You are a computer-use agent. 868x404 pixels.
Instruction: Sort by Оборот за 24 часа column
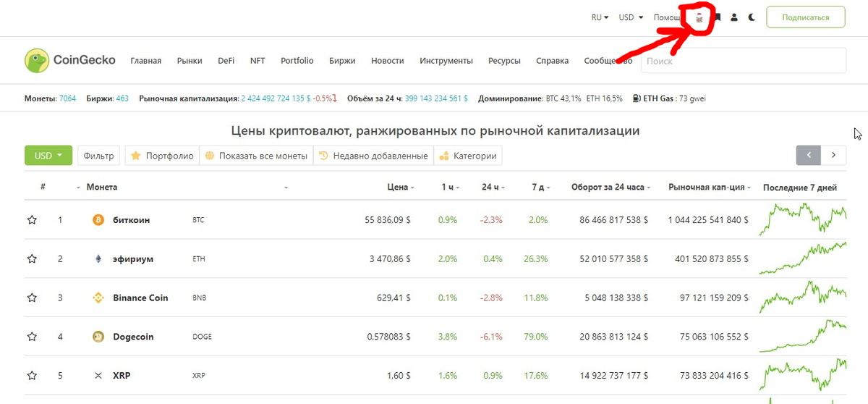(611, 187)
